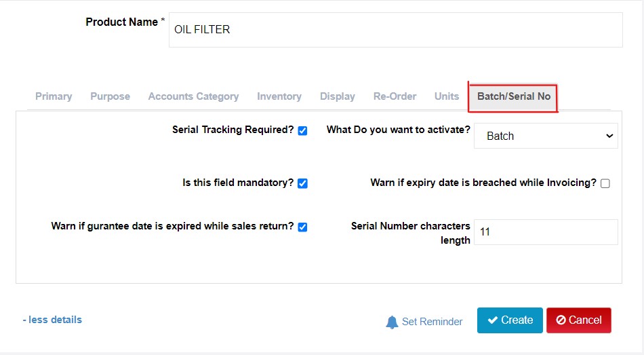Screen dimensions: 644x355
Task: Select the Batch/Serial No tab
Action: 513,97
